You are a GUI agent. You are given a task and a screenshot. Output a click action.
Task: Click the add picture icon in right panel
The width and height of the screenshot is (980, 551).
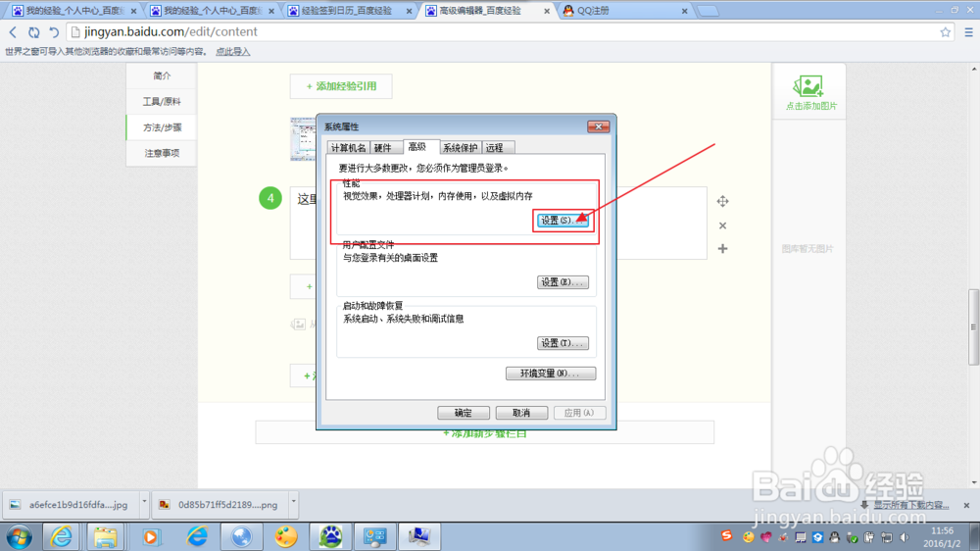[x=808, y=86]
